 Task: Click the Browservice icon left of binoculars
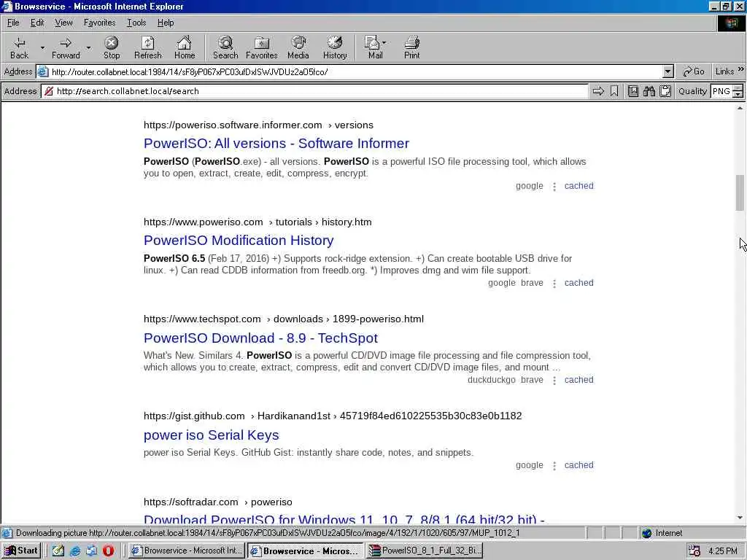[x=632, y=91]
